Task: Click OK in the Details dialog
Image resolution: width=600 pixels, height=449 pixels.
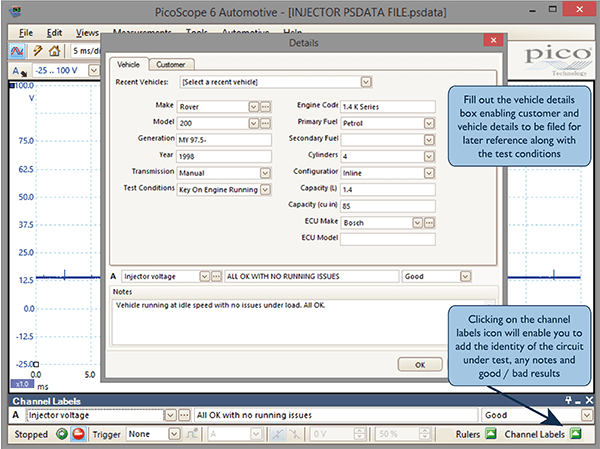Action: coord(420,365)
